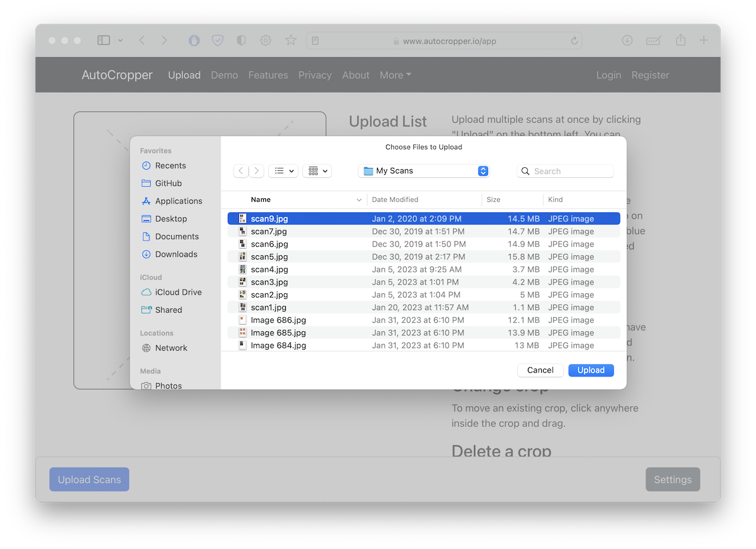Click the shield checkmark extension icon
756x549 pixels.
point(217,41)
